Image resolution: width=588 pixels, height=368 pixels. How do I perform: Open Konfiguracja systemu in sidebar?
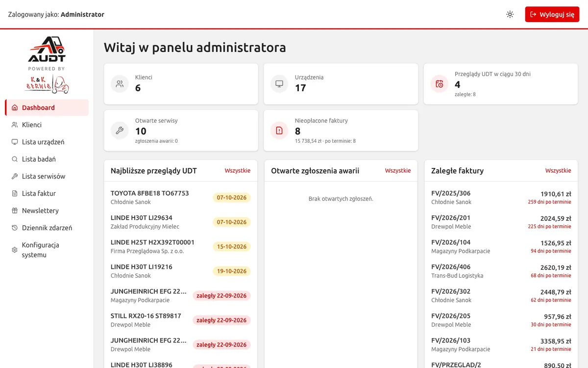47,250
